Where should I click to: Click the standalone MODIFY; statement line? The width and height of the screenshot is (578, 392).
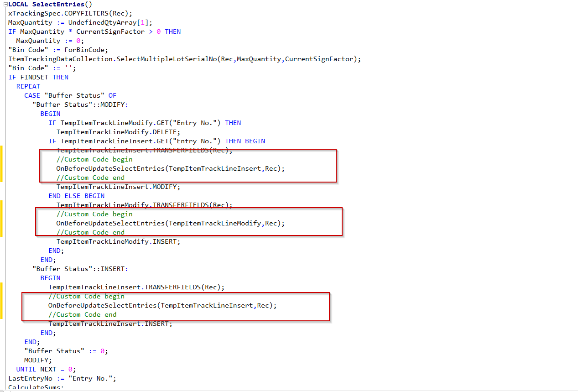(x=38, y=360)
